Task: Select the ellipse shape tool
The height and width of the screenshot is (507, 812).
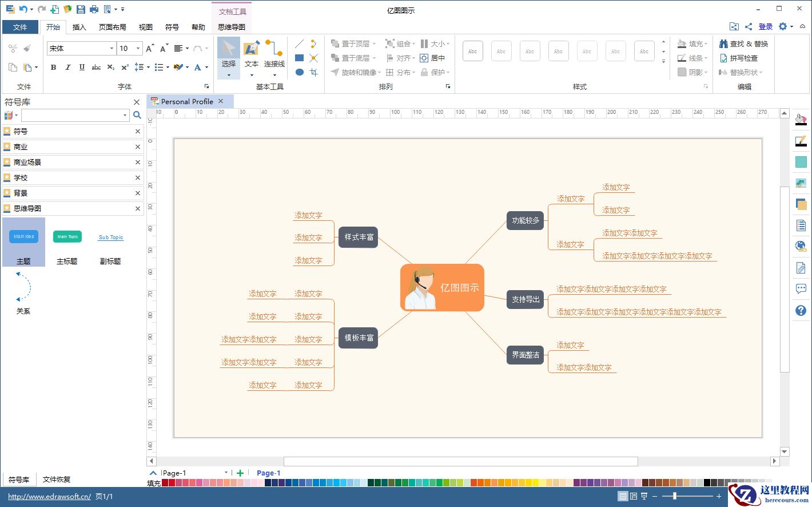Action: tap(299, 72)
